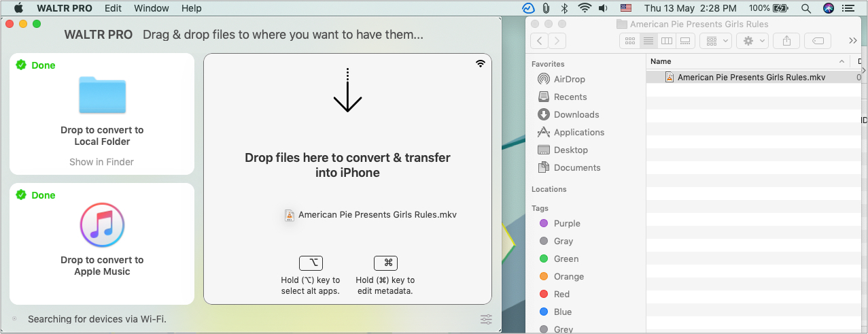This screenshot has height=334, width=868.
Task: Click the date and time in menu bar
Action: [x=691, y=8]
